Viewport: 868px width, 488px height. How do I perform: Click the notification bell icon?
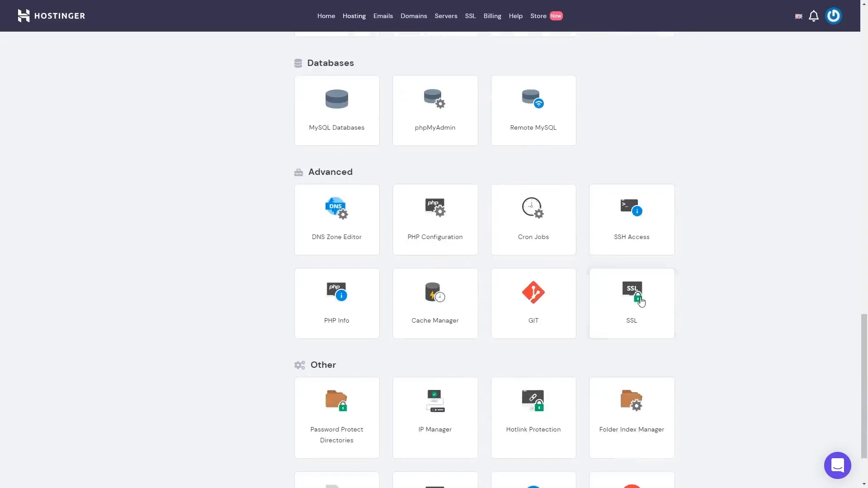pos(814,15)
